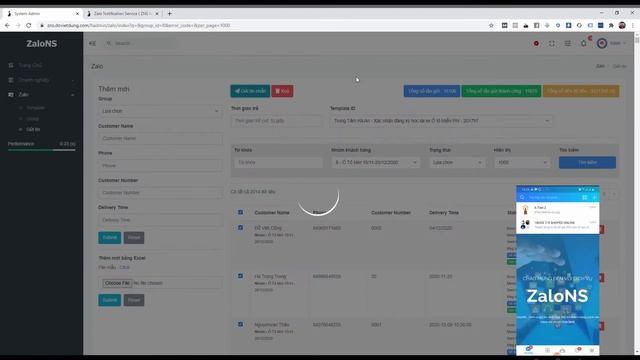Click the Chrome profile avatar in the toolbar

point(622,25)
